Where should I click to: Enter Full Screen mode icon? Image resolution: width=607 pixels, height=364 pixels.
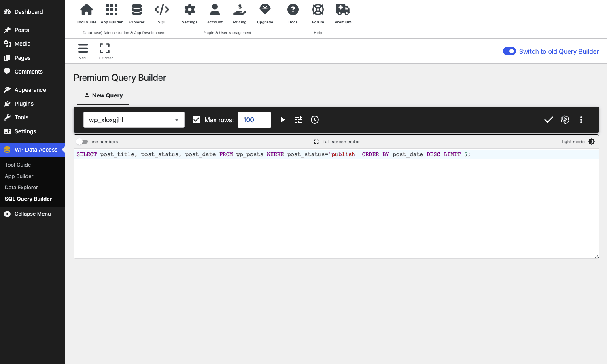coord(104,49)
